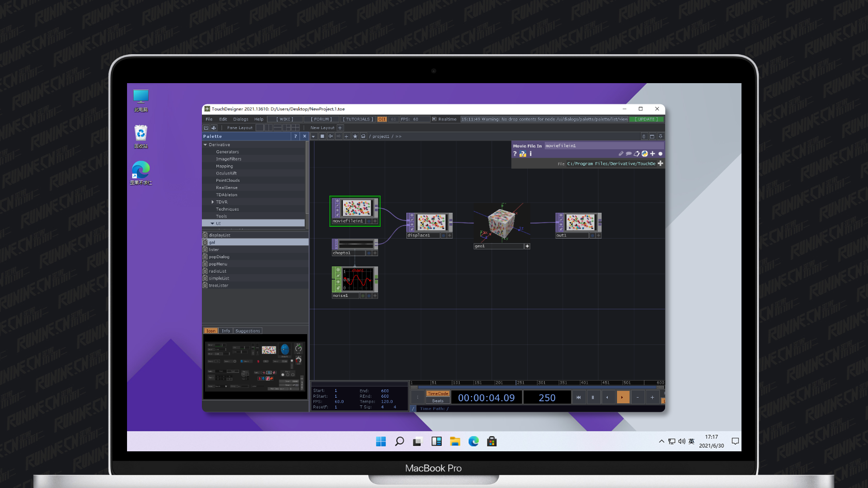Toggle the Realtime checkbox
This screenshot has width=868, height=488.
coord(434,119)
